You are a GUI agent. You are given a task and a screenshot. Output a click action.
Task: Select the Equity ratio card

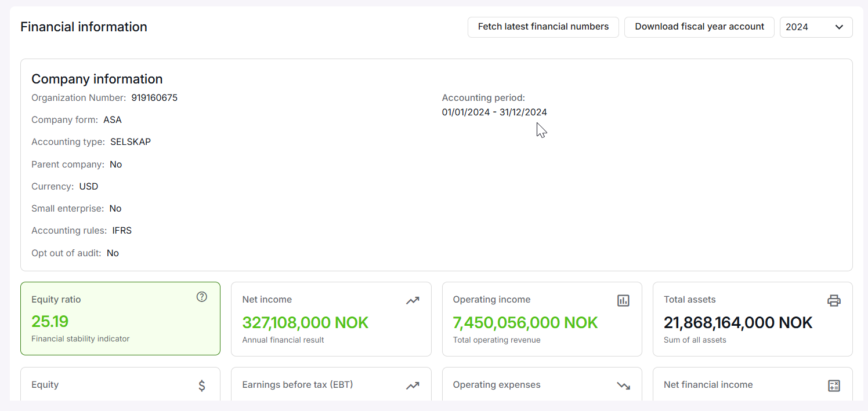pos(120,318)
